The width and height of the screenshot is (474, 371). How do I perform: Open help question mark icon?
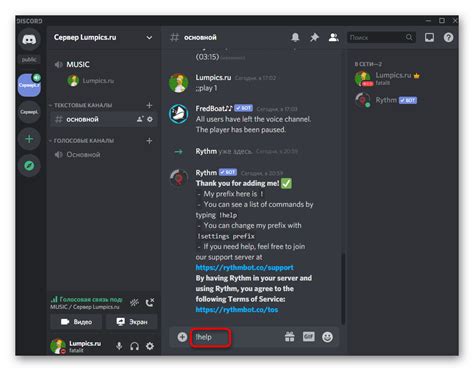click(x=448, y=38)
